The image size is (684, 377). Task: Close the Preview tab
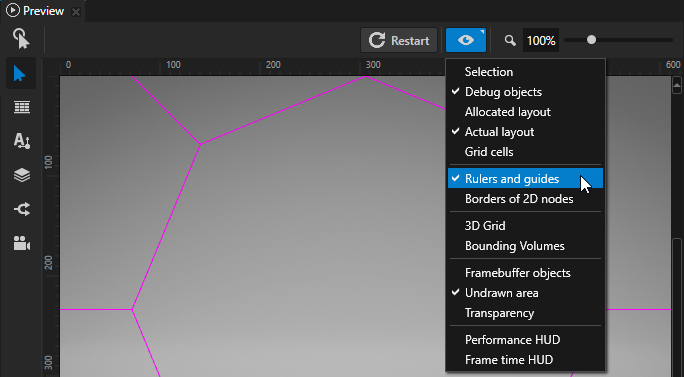[76, 12]
